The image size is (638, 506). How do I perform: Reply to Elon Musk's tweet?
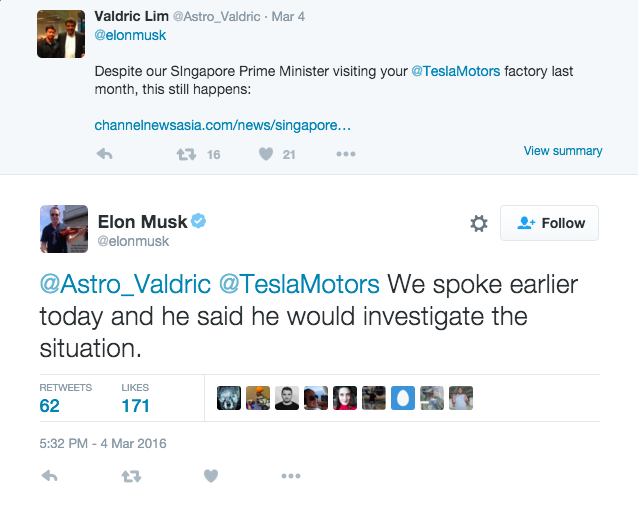click(49, 476)
